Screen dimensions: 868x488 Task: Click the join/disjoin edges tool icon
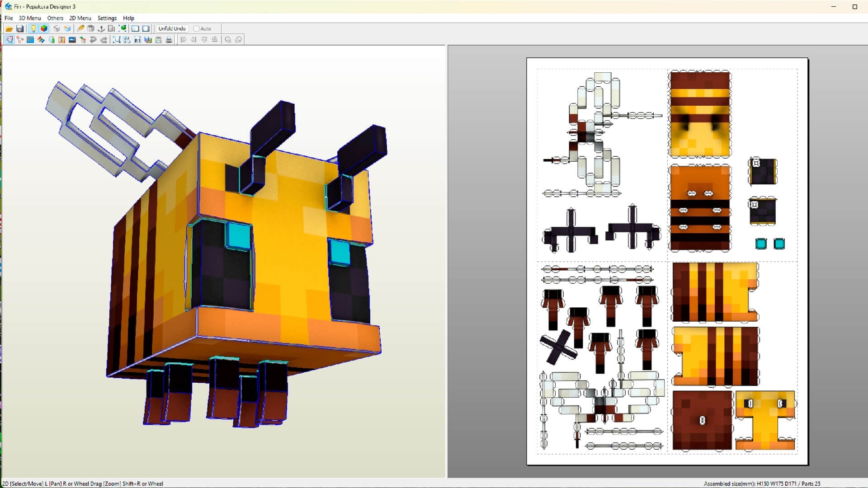pyautogui.click(x=20, y=40)
